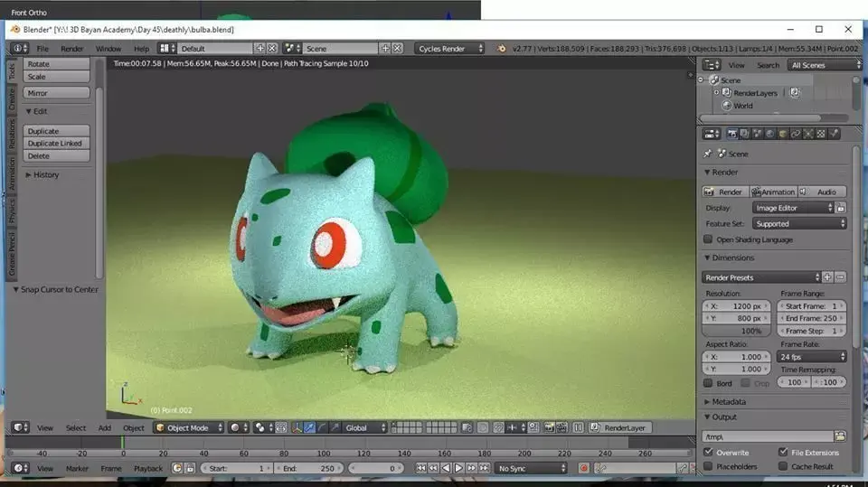Lock the Display render interface icon
The image size is (868, 487).
[841, 208]
